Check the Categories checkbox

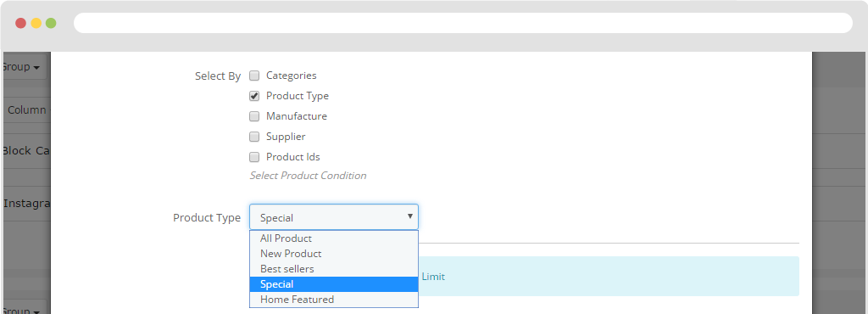(x=254, y=76)
